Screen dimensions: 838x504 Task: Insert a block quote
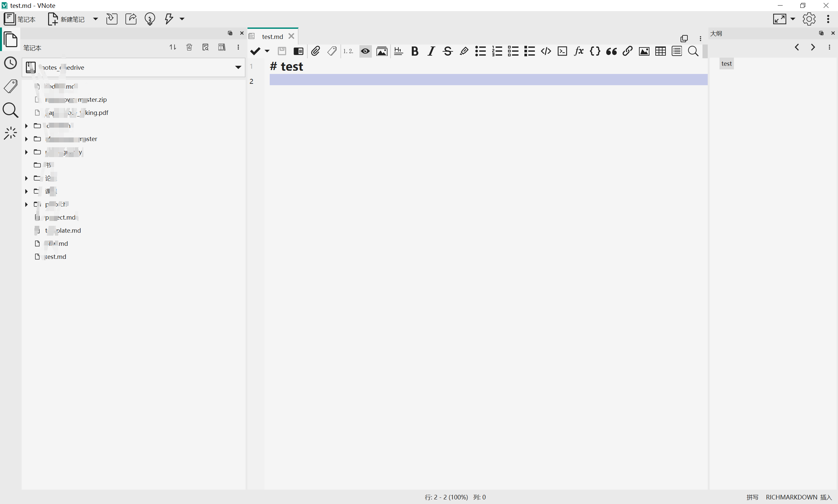tap(611, 51)
